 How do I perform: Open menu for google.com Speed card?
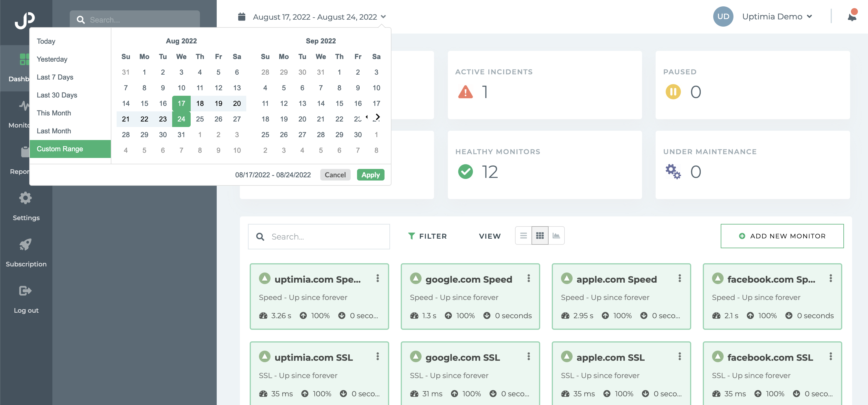point(529,278)
